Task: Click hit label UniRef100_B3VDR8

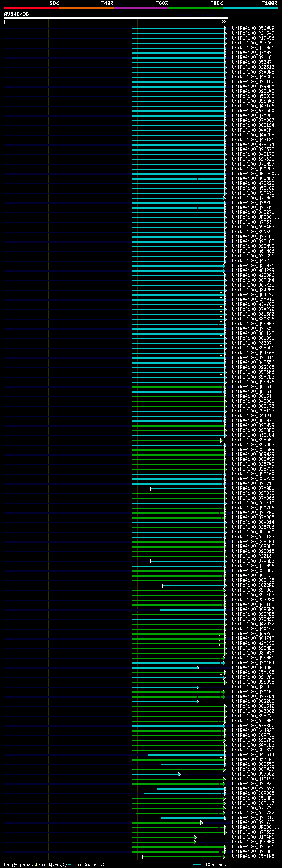Action: pyautogui.click(x=253, y=72)
